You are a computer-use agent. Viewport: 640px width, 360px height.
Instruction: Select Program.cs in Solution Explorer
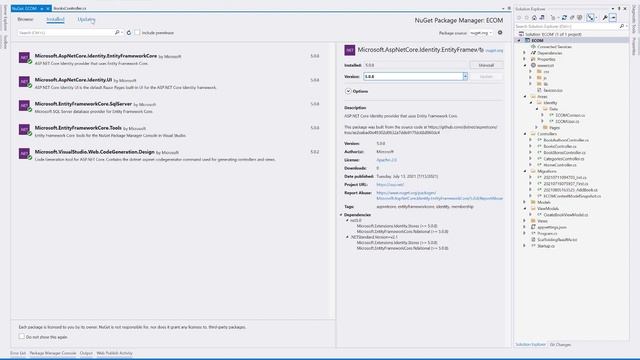coord(547,233)
